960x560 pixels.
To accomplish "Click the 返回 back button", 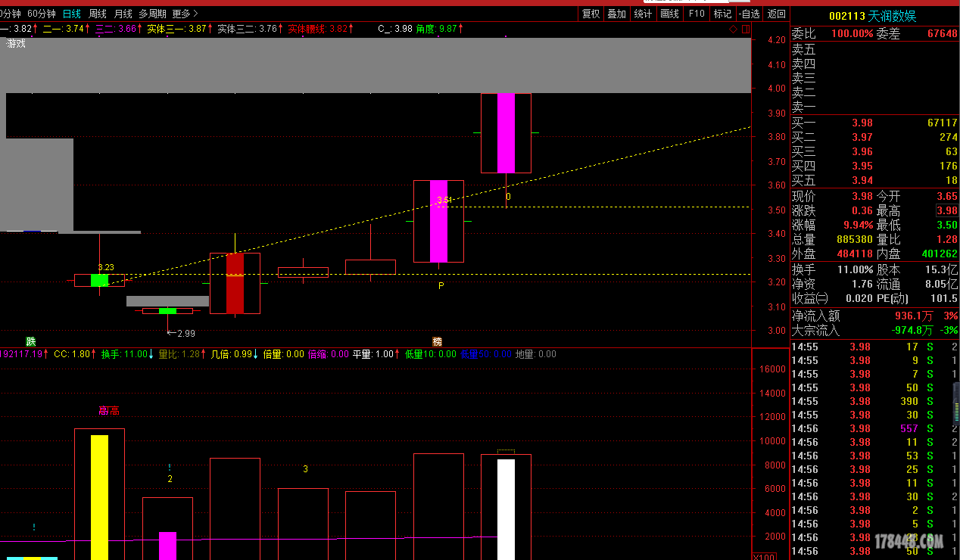I will point(777,14).
